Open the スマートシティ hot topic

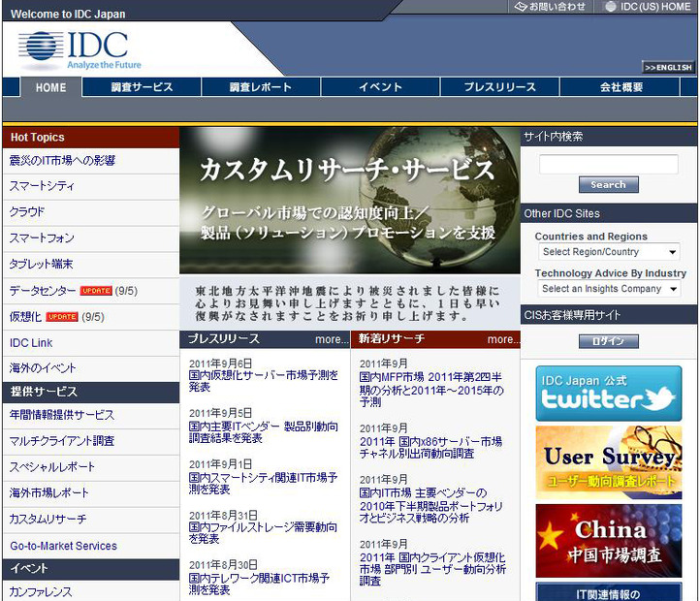(x=42, y=186)
